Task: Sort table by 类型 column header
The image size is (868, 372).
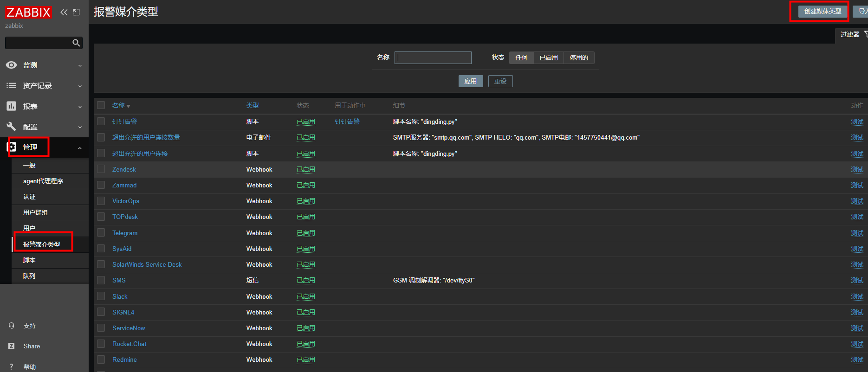Action: tap(253, 105)
